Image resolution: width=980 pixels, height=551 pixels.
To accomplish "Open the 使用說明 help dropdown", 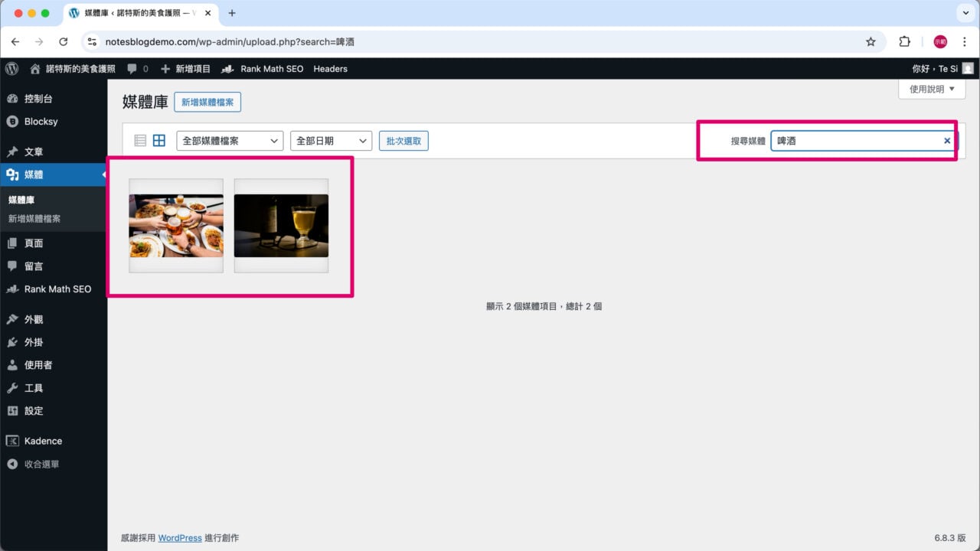I will click(x=932, y=89).
